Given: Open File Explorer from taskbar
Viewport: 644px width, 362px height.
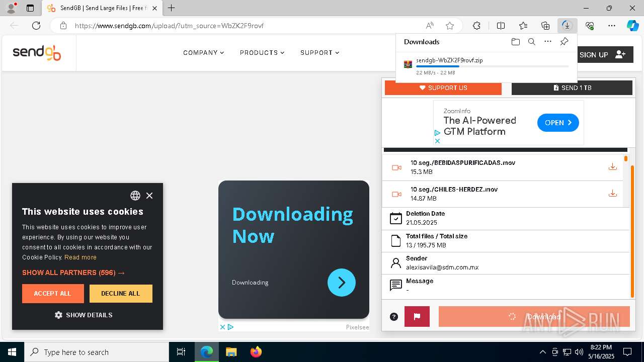Looking at the screenshot, I should point(231,352).
